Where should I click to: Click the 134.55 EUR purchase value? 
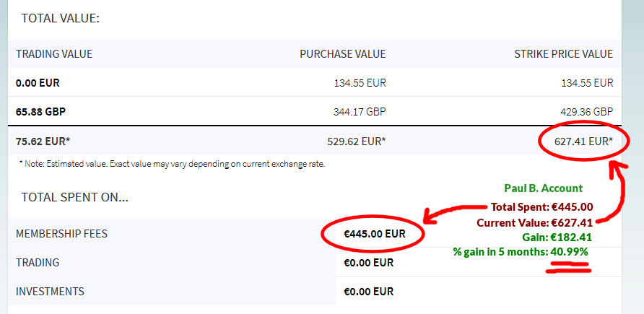pos(360,83)
